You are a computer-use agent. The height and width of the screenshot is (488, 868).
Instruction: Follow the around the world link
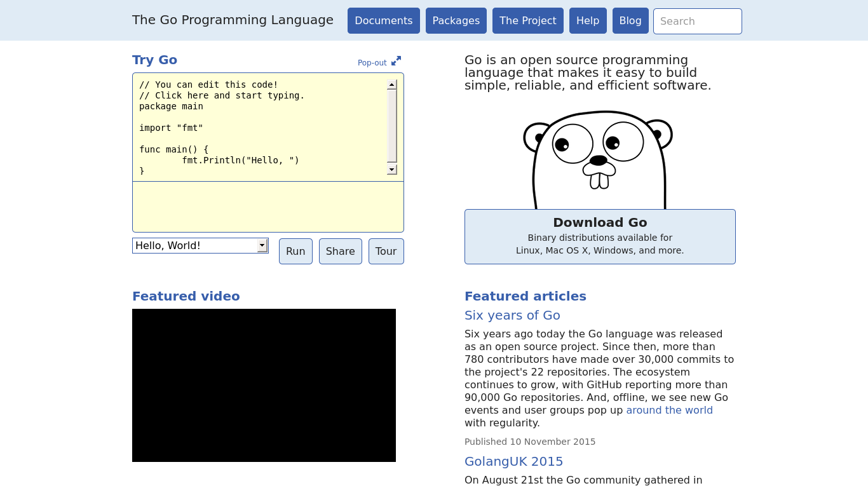[670, 410]
